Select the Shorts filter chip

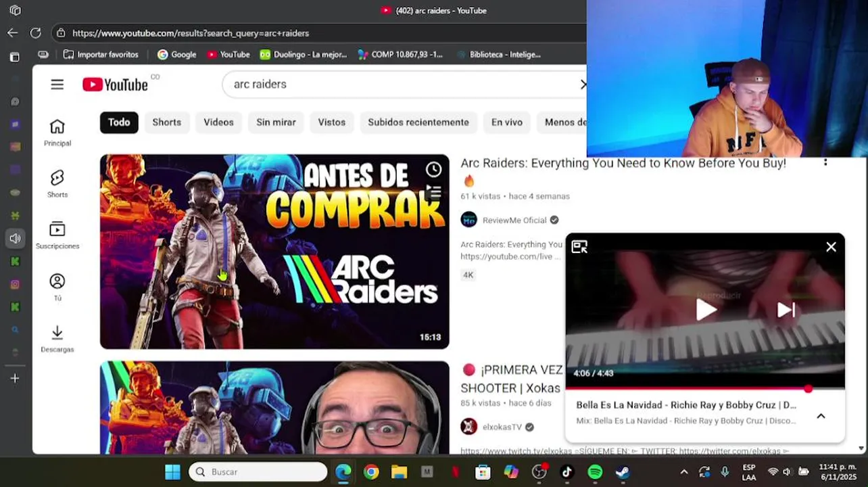pyautogui.click(x=166, y=122)
